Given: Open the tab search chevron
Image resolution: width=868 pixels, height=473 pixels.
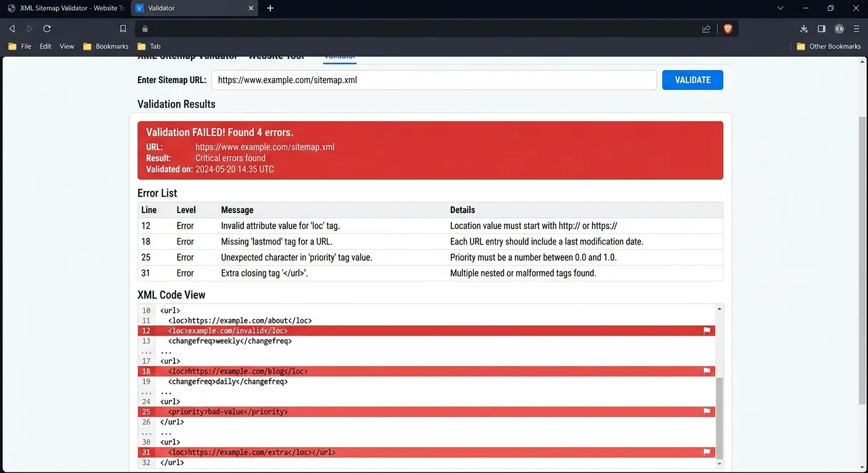Looking at the screenshot, I should pyautogui.click(x=780, y=8).
